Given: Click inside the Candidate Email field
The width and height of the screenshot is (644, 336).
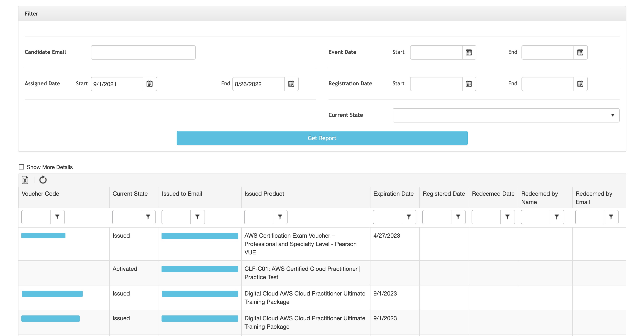Looking at the screenshot, I should coord(143,52).
